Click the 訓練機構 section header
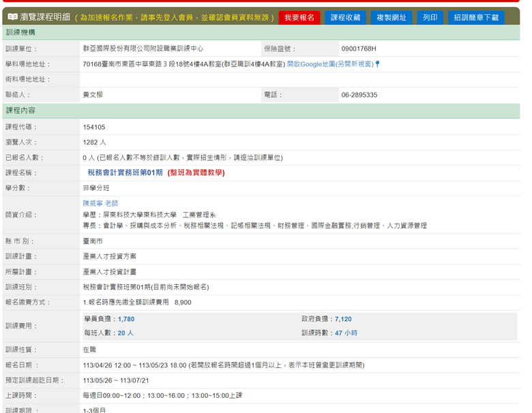 (20, 33)
